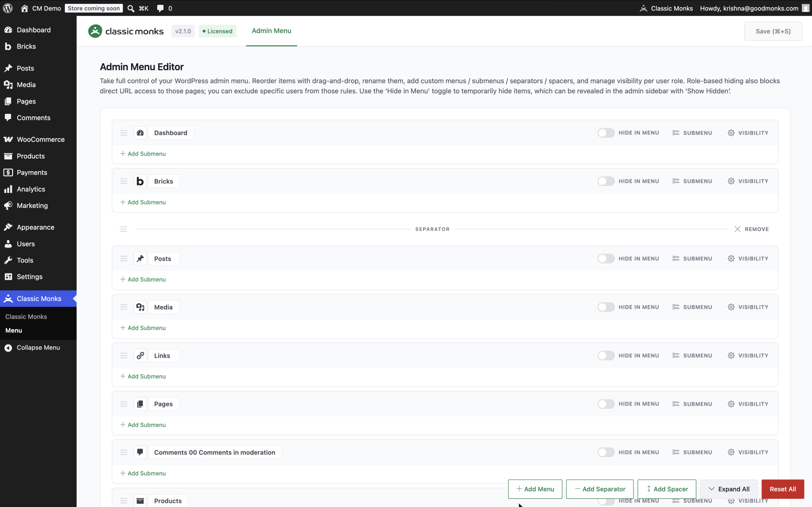Click Reset All button
Image resolution: width=812 pixels, height=507 pixels.
783,489
